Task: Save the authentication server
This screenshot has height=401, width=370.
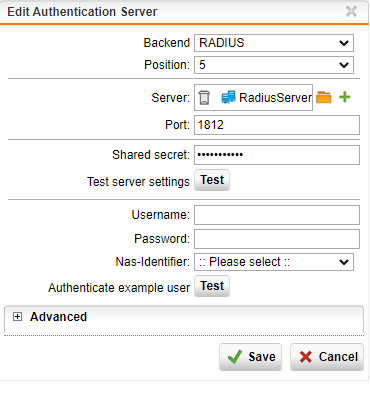Action: pos(251,357)
